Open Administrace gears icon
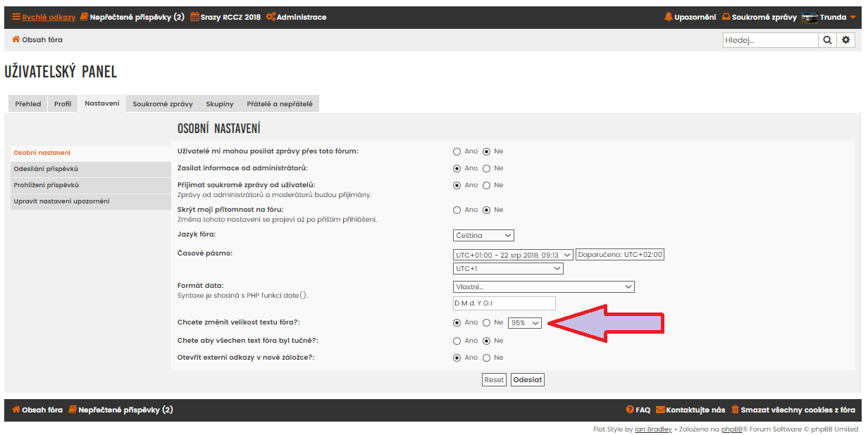Viewport: 868px width, 435px height. [271, 17]
